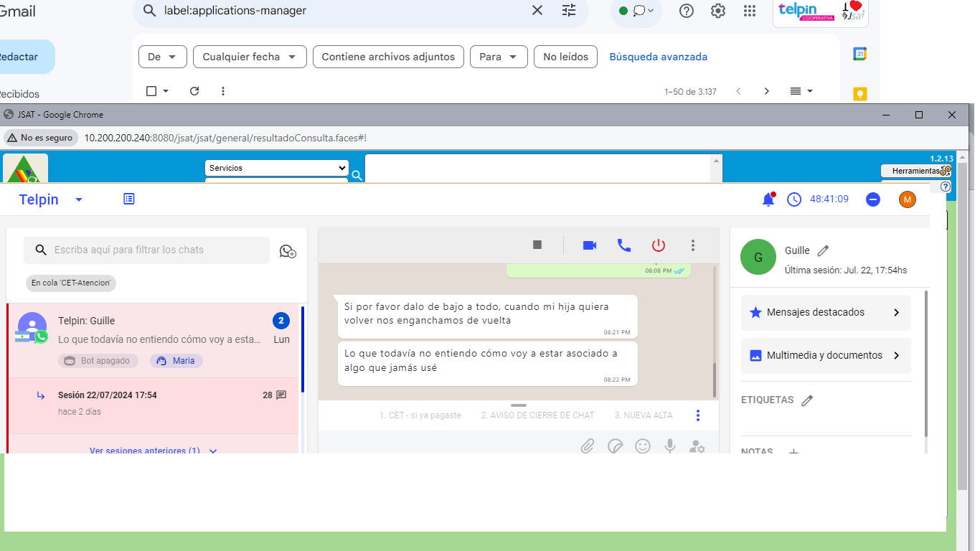Click the 'Búsqueda avanzada' link
Viewport: 980px width, 551px height.
point(658,57)
